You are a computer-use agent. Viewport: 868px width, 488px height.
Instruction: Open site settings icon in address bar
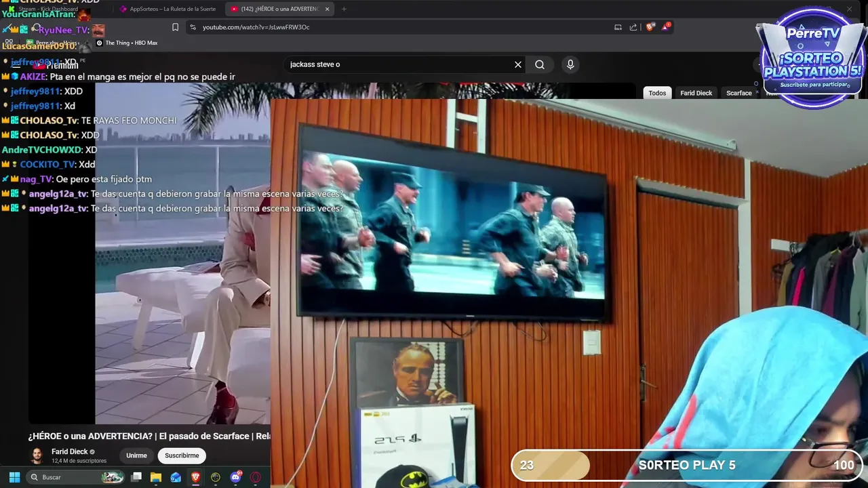click(x=193, y=27)
